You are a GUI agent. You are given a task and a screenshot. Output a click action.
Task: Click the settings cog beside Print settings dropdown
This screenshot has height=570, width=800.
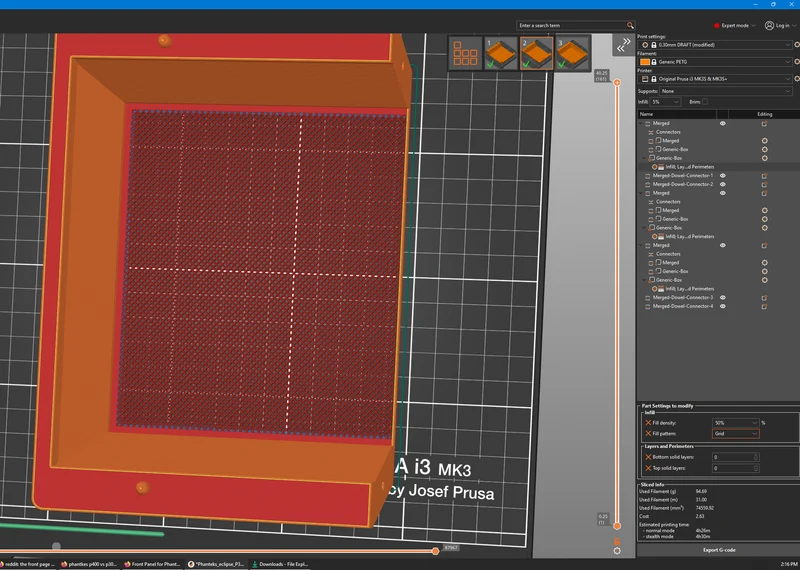797,45
